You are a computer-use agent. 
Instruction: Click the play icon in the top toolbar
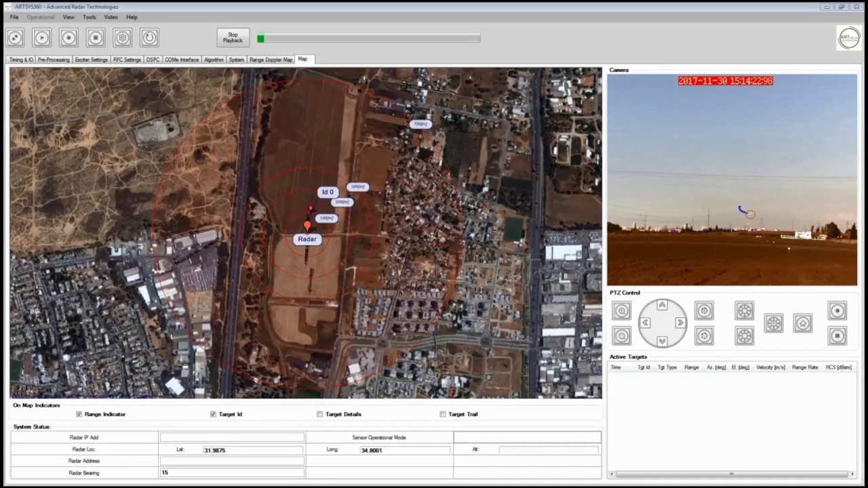click(41, 38)
